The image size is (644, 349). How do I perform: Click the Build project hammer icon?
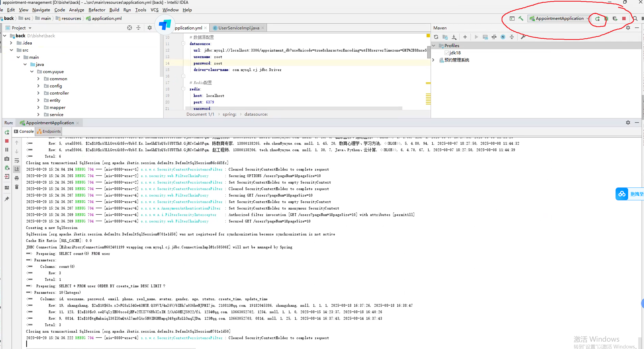tap(521, 19)
